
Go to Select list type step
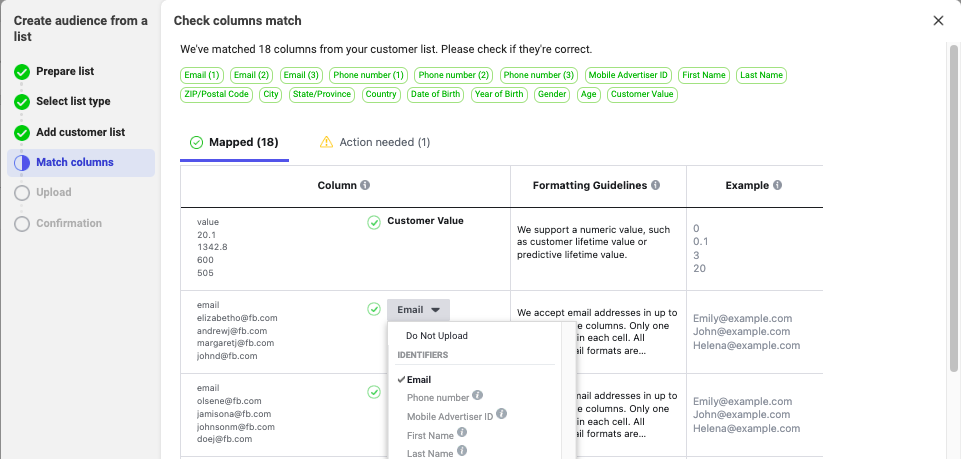[x=73, y=102]
